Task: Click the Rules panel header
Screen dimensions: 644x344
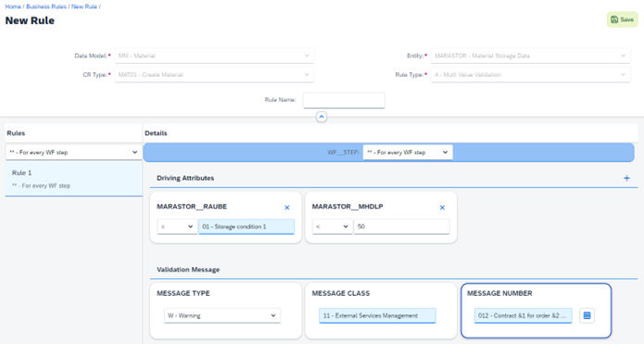Action: point(16,134)
